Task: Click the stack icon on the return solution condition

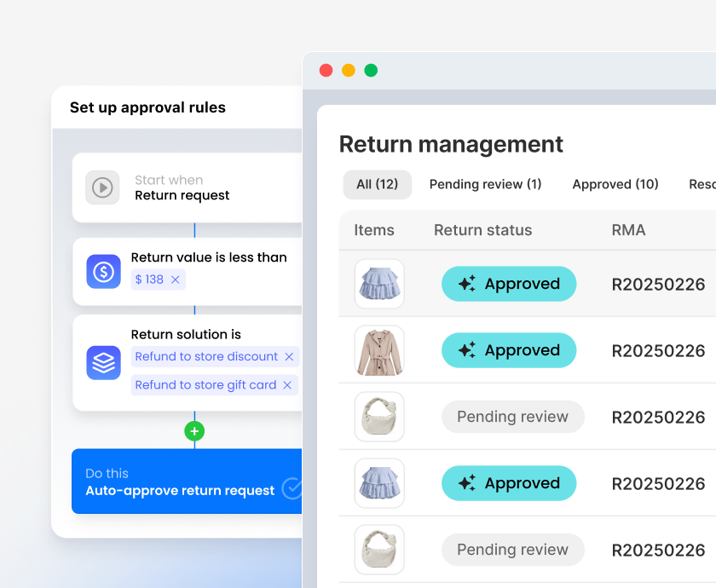Action: (103, 362)
